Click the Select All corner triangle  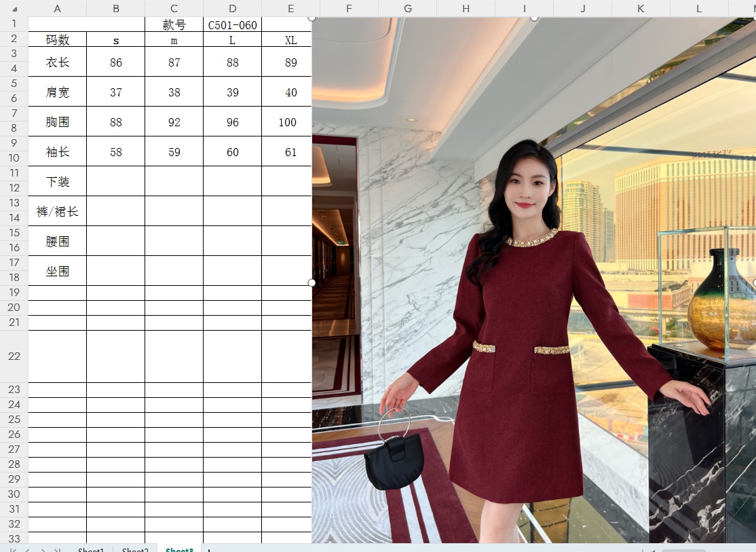click(x=14, y=8)
